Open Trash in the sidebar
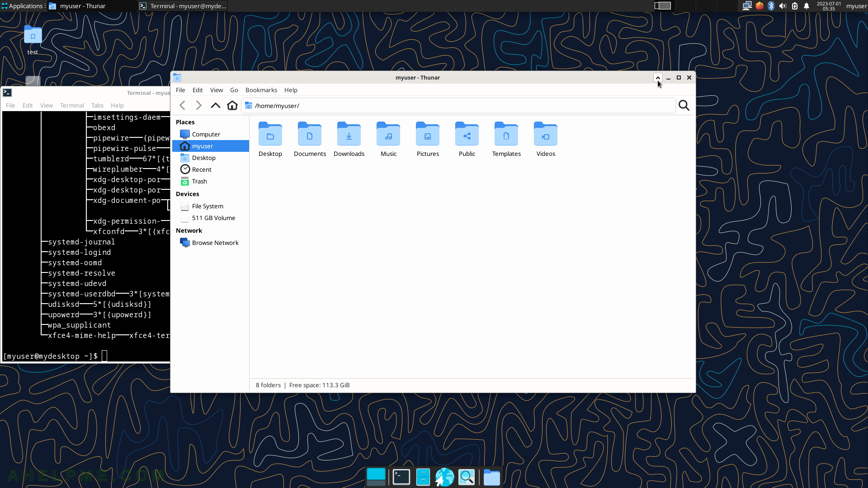 click(211, 181)
